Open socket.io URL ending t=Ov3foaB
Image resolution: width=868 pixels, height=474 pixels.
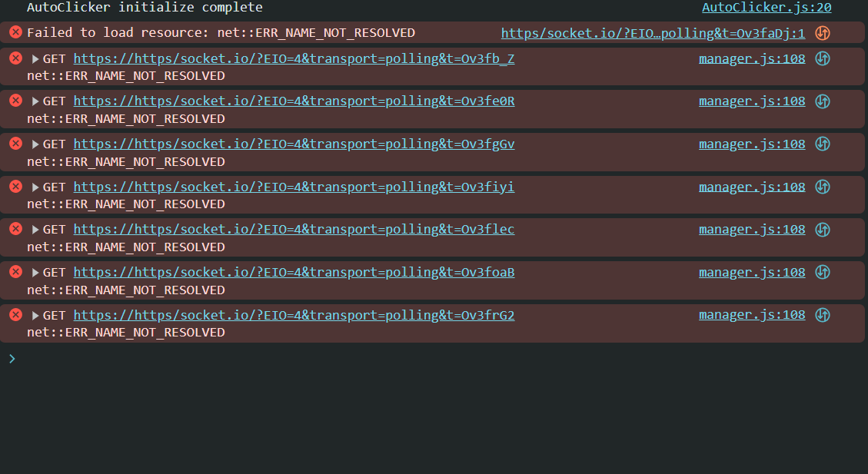pyautogui.click(x=294, y=273)
